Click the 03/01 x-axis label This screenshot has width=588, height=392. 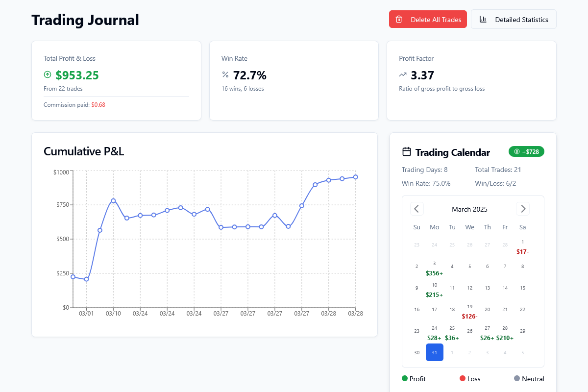86,313
